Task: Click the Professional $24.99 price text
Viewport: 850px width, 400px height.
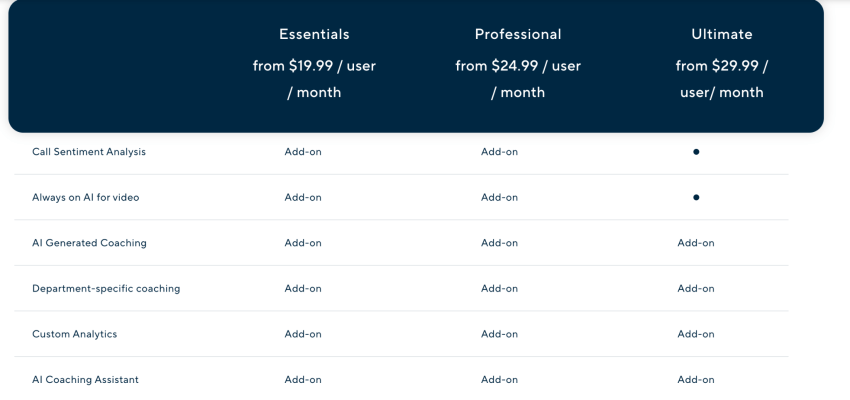Action: [518, 79]
